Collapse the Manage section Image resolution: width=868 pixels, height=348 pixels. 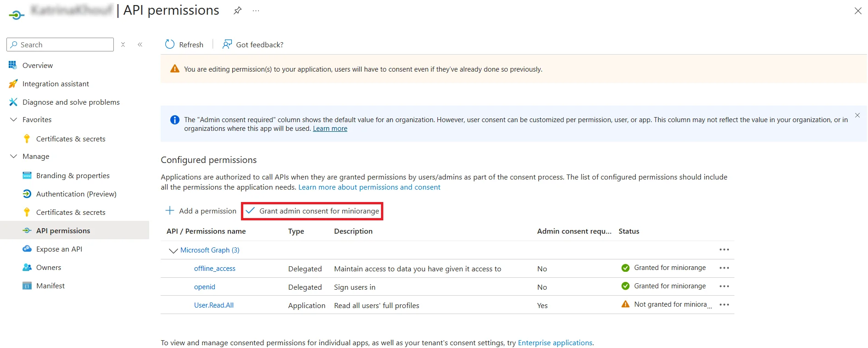point(13,156)
